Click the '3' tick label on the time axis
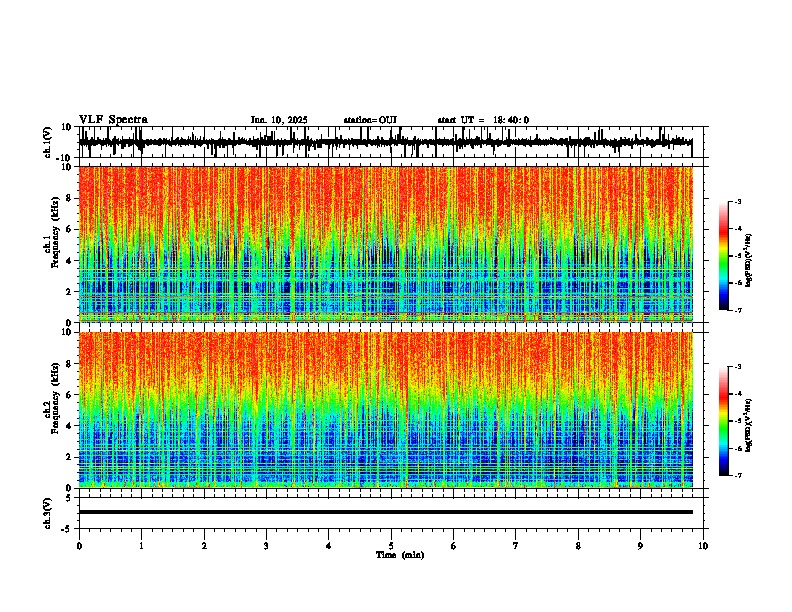 pyautogui.click(x=266, y=546)
